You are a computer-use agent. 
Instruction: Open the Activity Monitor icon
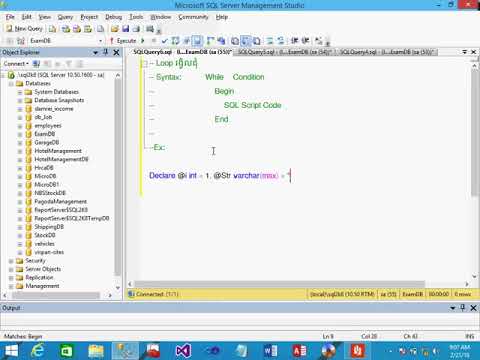click(150, 29)
